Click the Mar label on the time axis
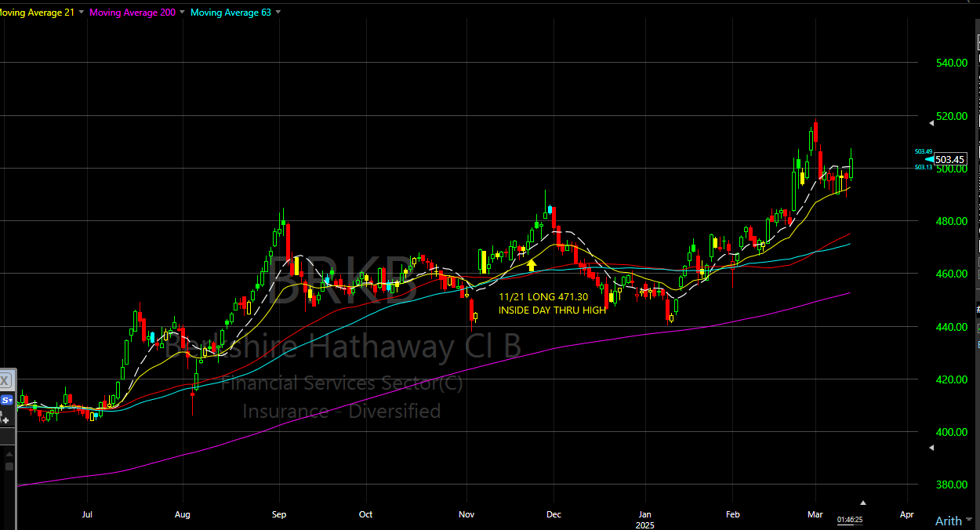Image resolution: width=980 pixels, height=530 pixels. [815, 515]
